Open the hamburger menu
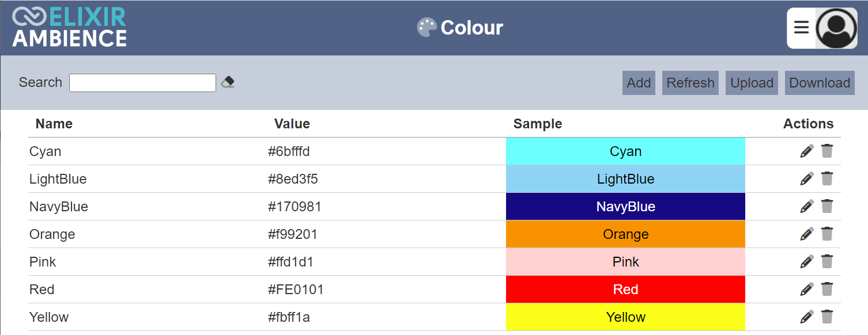This screenshot has height=335, width=868. (x=801, y=27)
